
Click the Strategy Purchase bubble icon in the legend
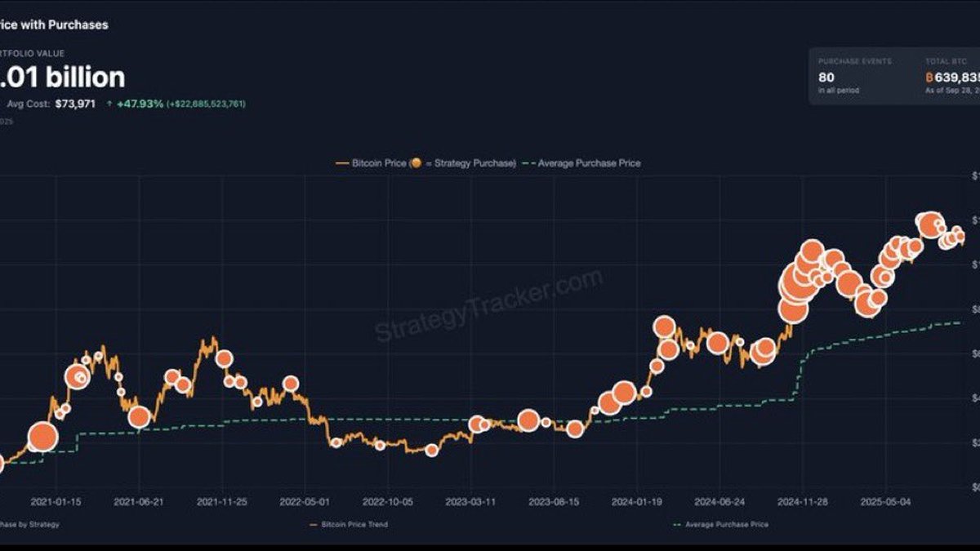[x=420, y=162]
